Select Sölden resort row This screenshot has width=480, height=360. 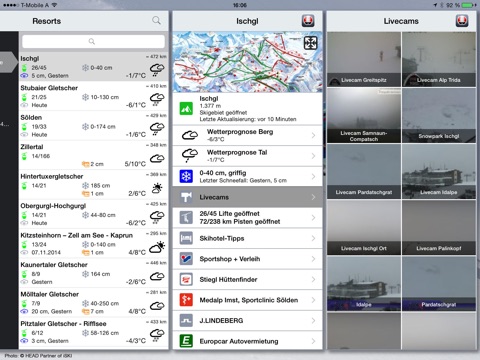tap(93, 126)
